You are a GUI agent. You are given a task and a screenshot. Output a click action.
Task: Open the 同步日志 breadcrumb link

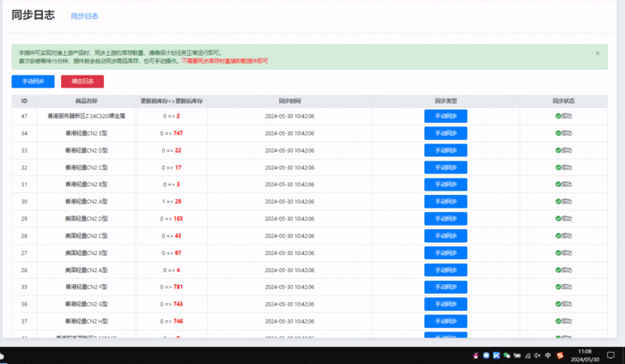84,16
